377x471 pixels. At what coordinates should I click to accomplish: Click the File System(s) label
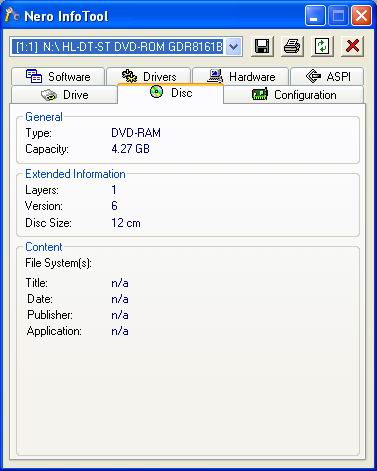pyautogui.click(x=58, y=263)
